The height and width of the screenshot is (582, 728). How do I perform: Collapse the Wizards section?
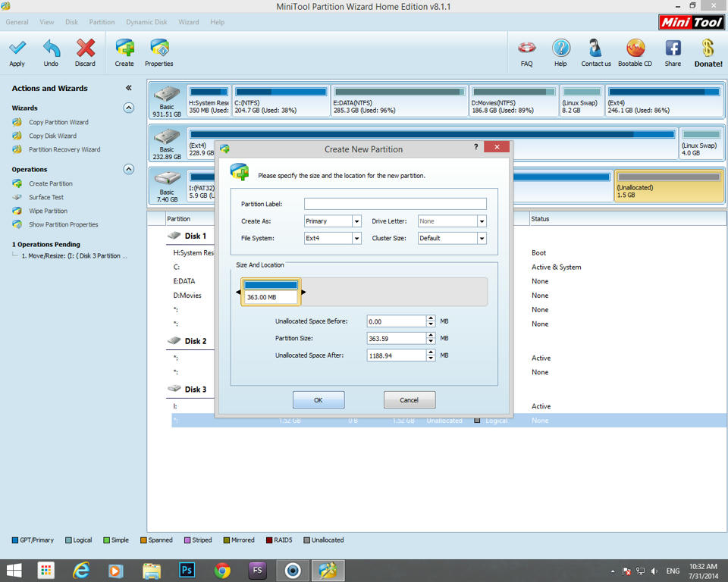coord(128,108)
